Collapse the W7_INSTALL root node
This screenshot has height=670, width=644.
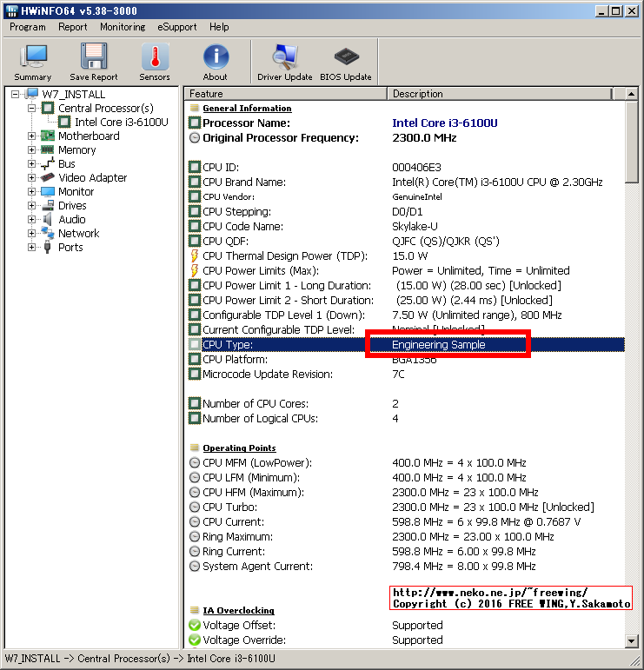16,94
